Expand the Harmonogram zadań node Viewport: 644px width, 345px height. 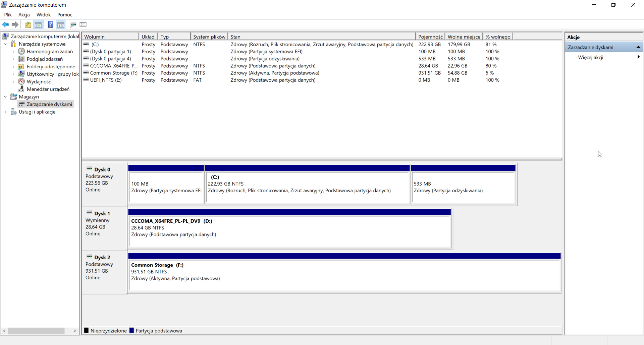click(13, 52)
